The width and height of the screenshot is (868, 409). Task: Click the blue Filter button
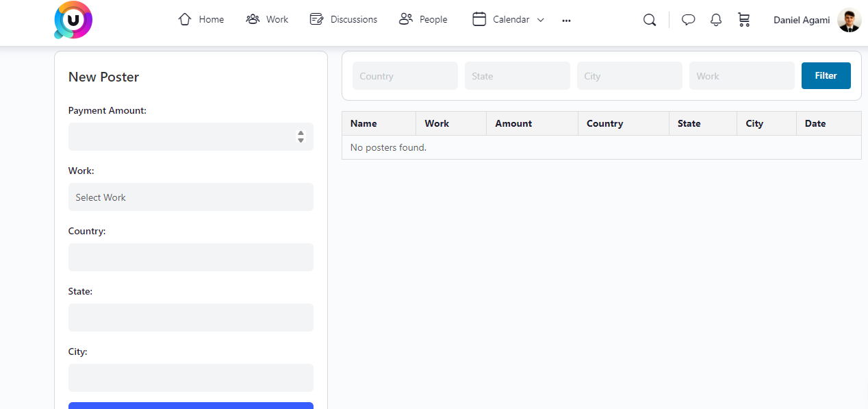[826, 75]
